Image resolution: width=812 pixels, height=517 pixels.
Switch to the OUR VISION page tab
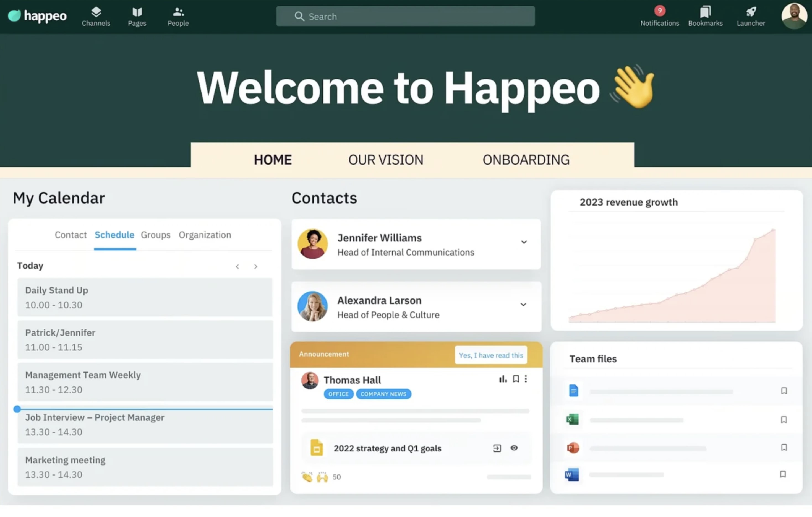pos(386,160)
